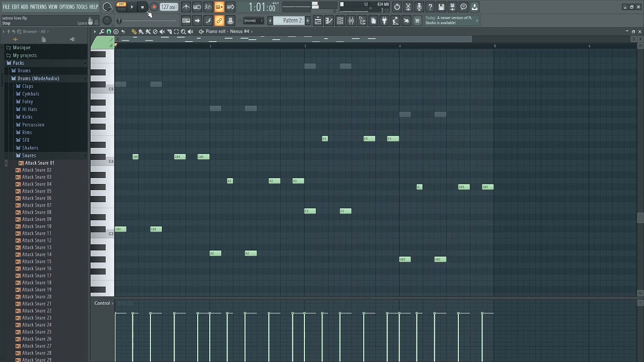Screen dimensions: 644x362
Task: Expand the Kicks folder
Action: (x=27, y=117)
